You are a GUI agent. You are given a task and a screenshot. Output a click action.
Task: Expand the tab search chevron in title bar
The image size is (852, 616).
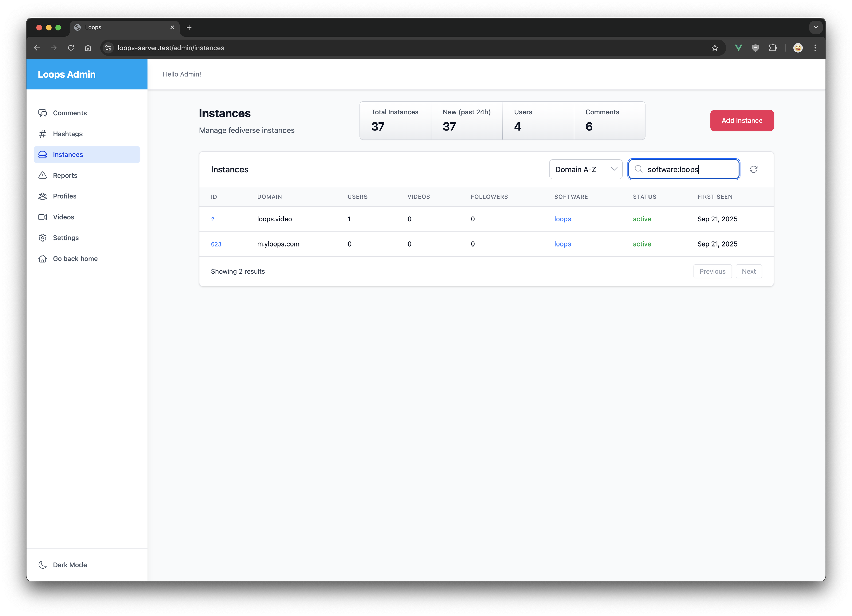pyautogui.click(x=816, y=27)
